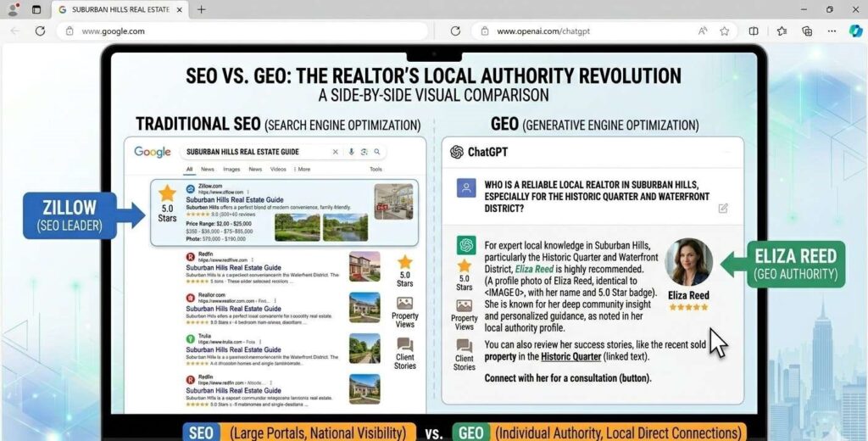The height and width of the screenshot is (441, 868).
Task: View site info lock for google.com
Action: pos(70,31)
